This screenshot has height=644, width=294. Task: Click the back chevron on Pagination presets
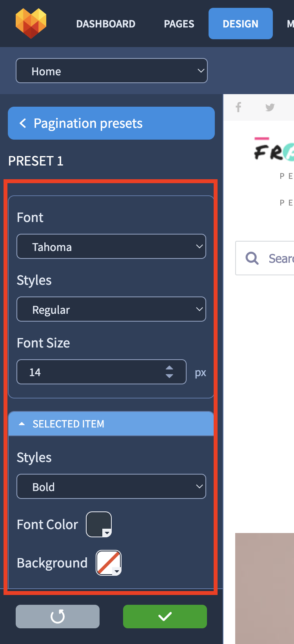(x=23, y=123)
